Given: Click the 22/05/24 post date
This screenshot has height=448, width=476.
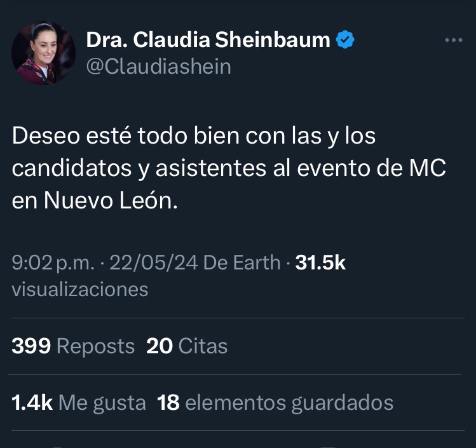Looking at the screenshot, I should pyautogui.click(x=154, y=262).
